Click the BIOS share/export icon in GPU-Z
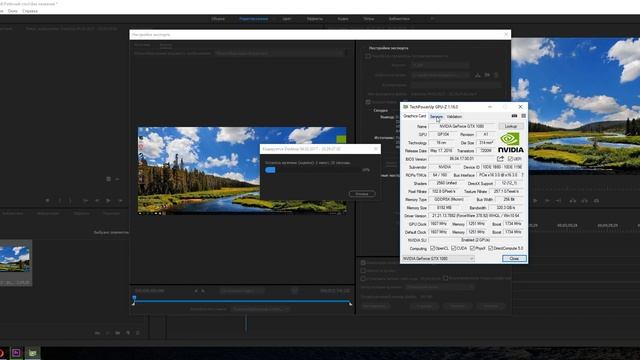 pyautogui.click(x=500, y=159)
